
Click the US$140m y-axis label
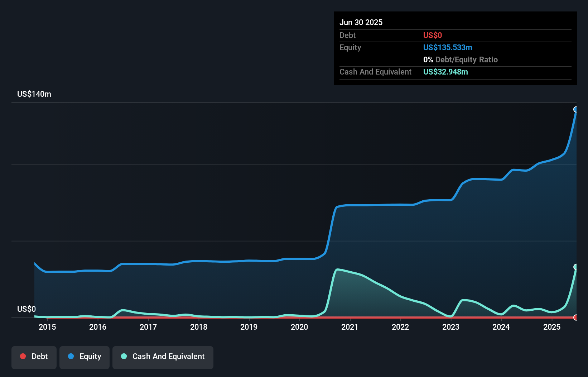(x=34, y=94)
